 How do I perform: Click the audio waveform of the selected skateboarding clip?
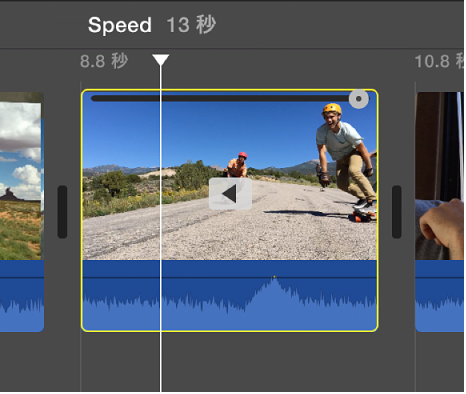coord(230,296)
